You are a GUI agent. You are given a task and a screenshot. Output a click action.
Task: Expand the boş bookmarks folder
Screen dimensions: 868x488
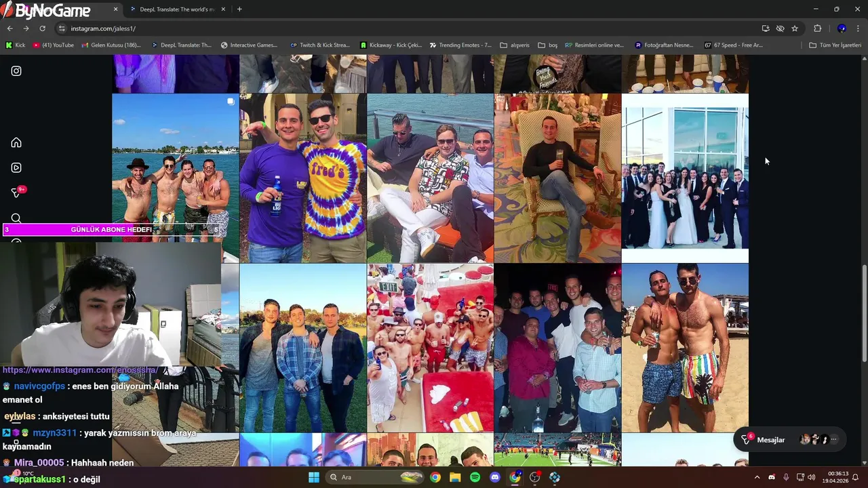[547, 45]
